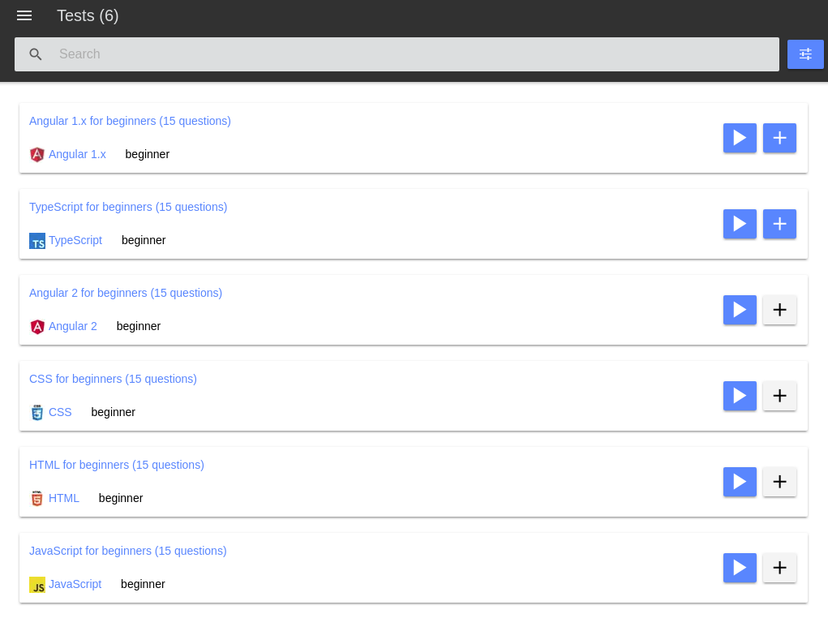Focus the Search input field

[x=397, y=54]
